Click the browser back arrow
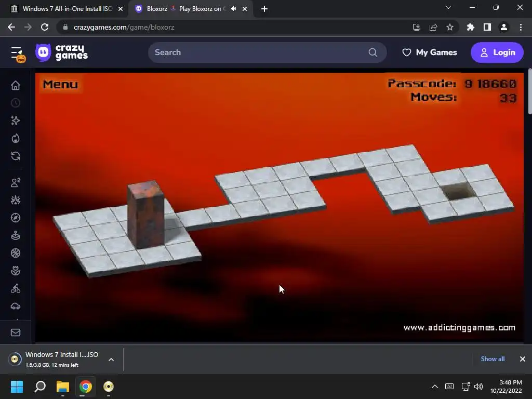 [x=11, y=27]
